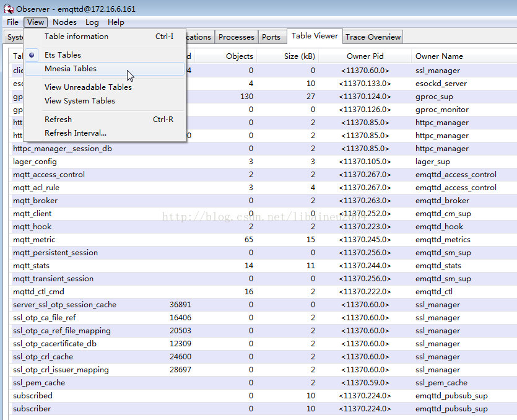Open the File menu
517x420 pixels.
click(12, 22)
